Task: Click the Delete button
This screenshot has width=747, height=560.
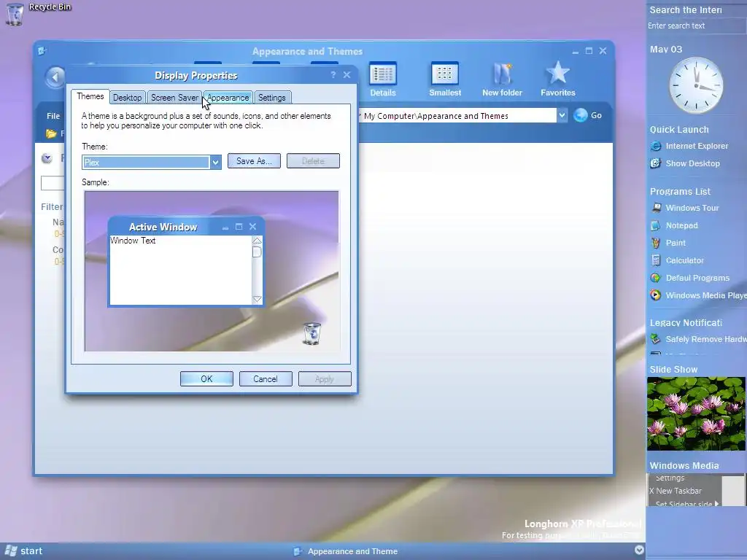Action: (313, 161)
